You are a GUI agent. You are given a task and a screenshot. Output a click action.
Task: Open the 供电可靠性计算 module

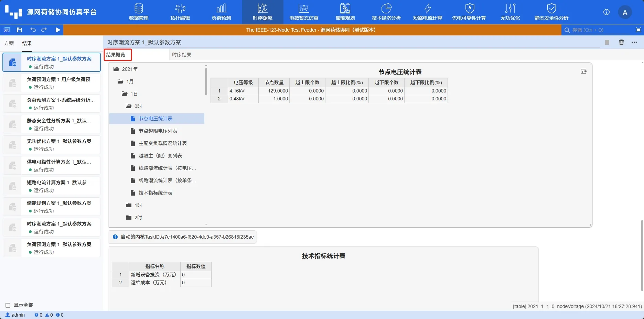469,12
